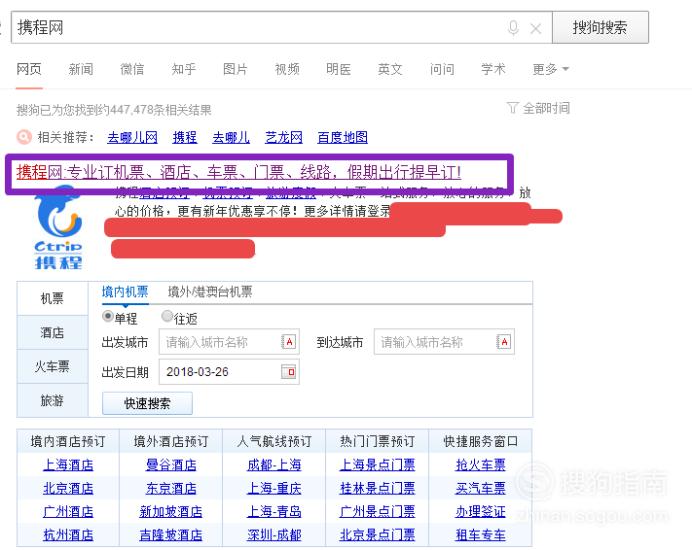
Task: Switch to the 明医 tab
Action: [x=338, y=69]
